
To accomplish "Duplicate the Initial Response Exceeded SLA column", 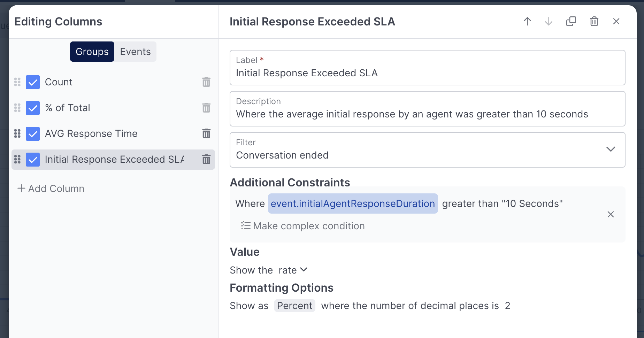I will pos(571,22).
